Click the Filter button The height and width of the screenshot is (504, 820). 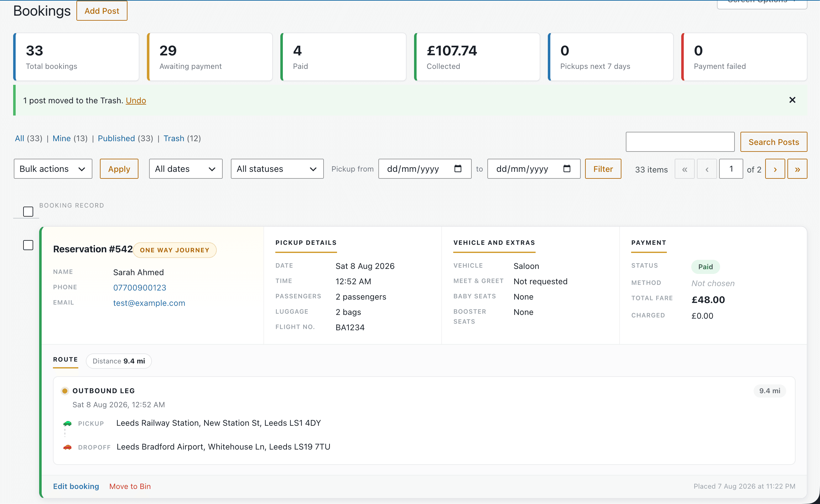[x=603, y=169]
